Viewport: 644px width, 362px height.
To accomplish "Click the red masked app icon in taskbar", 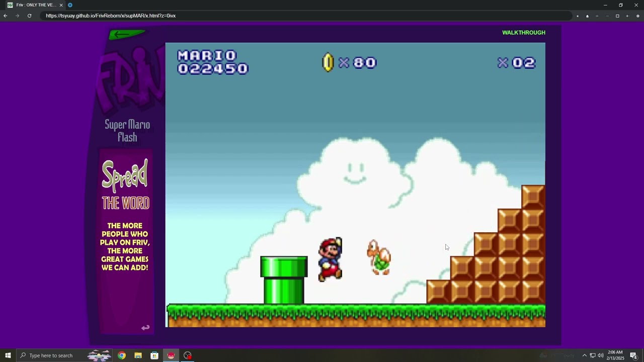I will (171, 355).
